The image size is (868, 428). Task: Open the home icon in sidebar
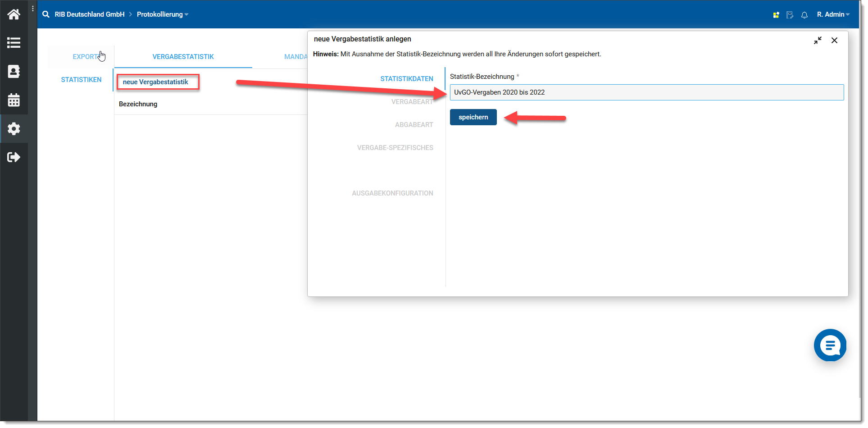click(x=14, y=14)
